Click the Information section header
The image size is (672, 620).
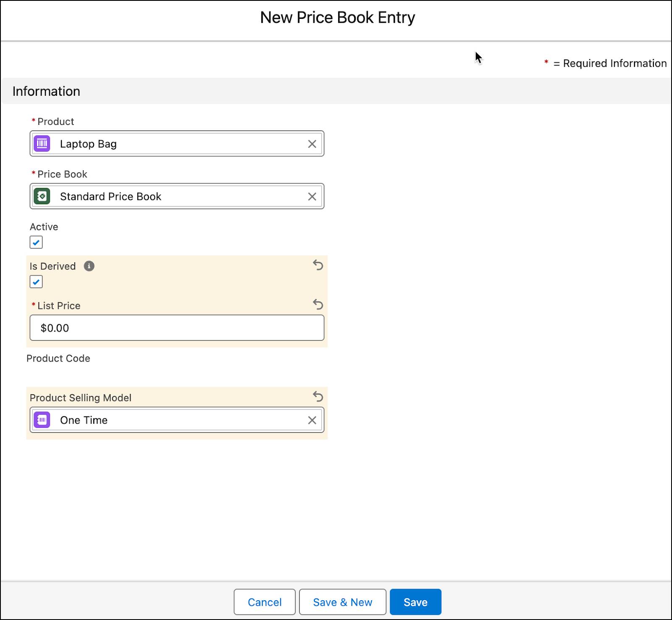pyautogui.click(x=336, y=91)
